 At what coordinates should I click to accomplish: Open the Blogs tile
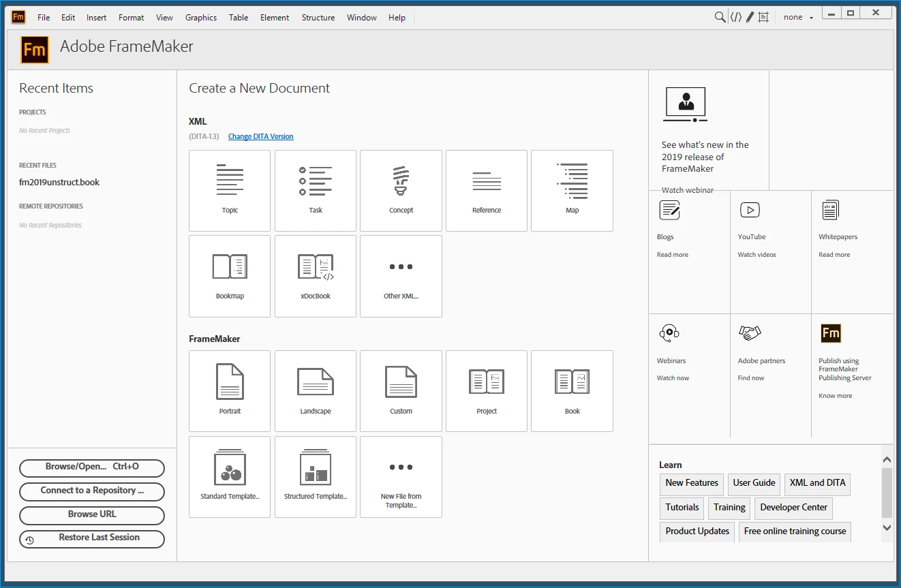tap(689, 251)
